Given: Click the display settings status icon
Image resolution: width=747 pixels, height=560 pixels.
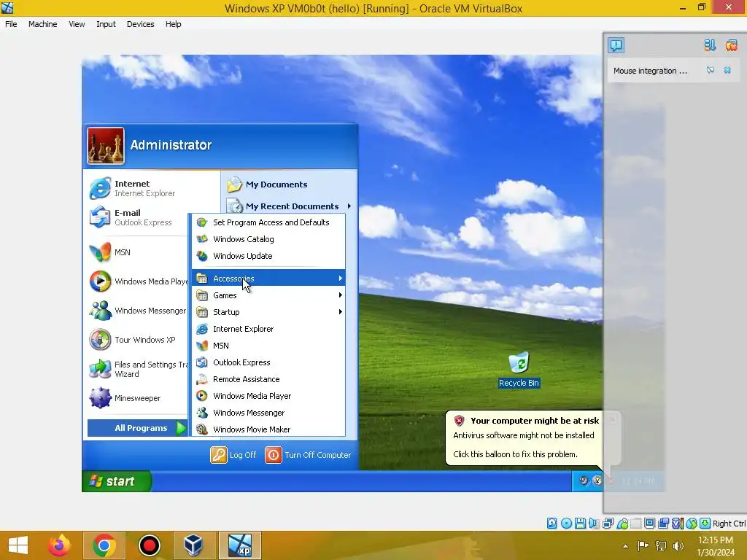Looking at the screenshot, I should coord(649,524).
